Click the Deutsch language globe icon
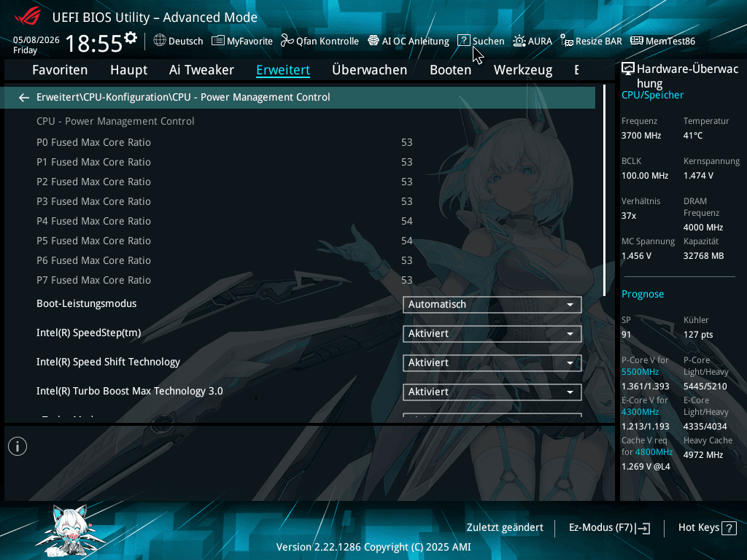 [x=160, y=41]
